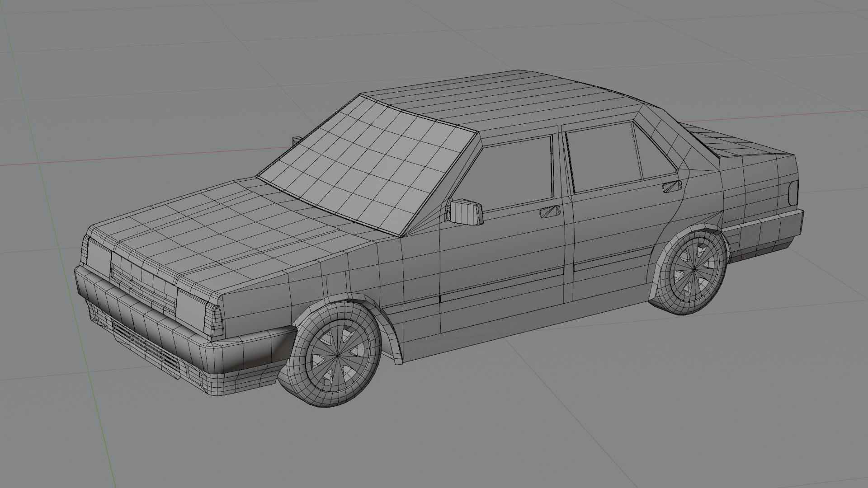Click the rear door handle

tap(672, 186)
